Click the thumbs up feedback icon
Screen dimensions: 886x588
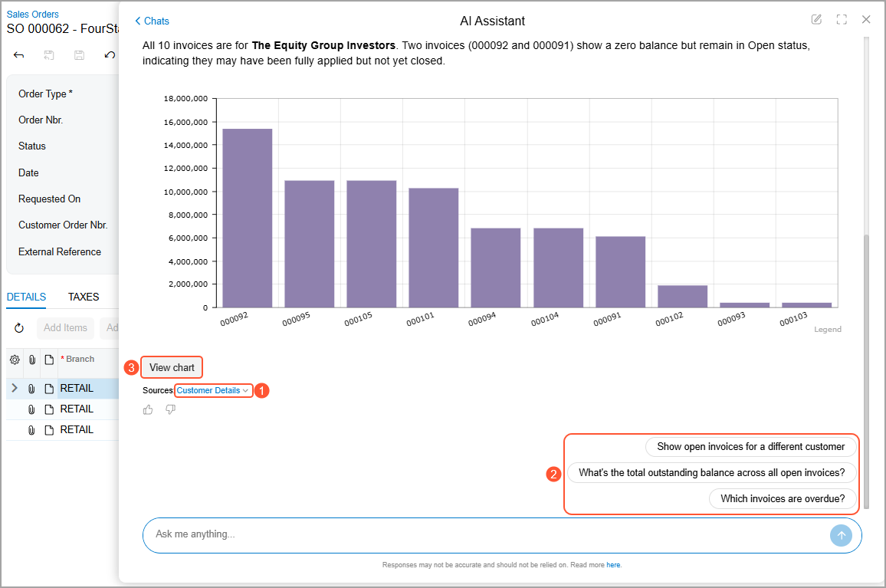[148, 410]
